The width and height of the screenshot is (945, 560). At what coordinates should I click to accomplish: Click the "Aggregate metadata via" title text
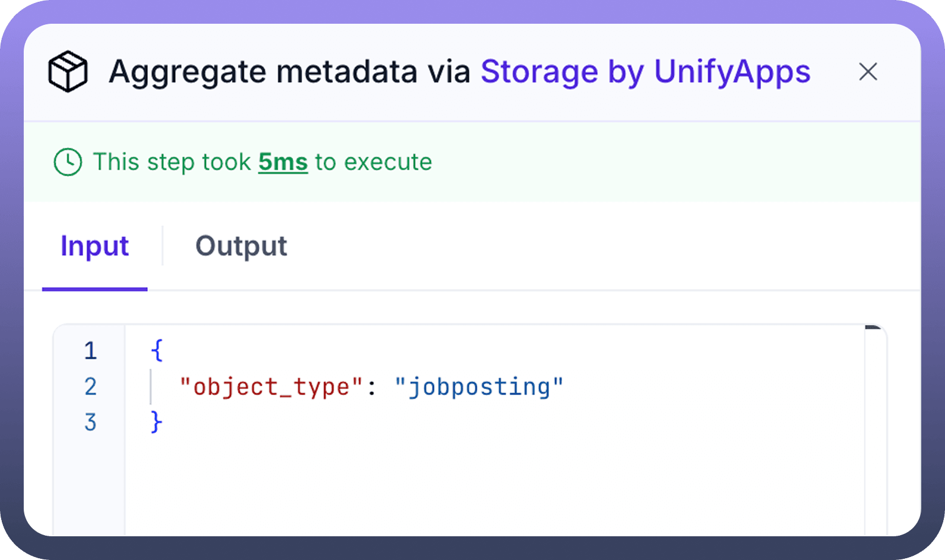pos(289,72)
